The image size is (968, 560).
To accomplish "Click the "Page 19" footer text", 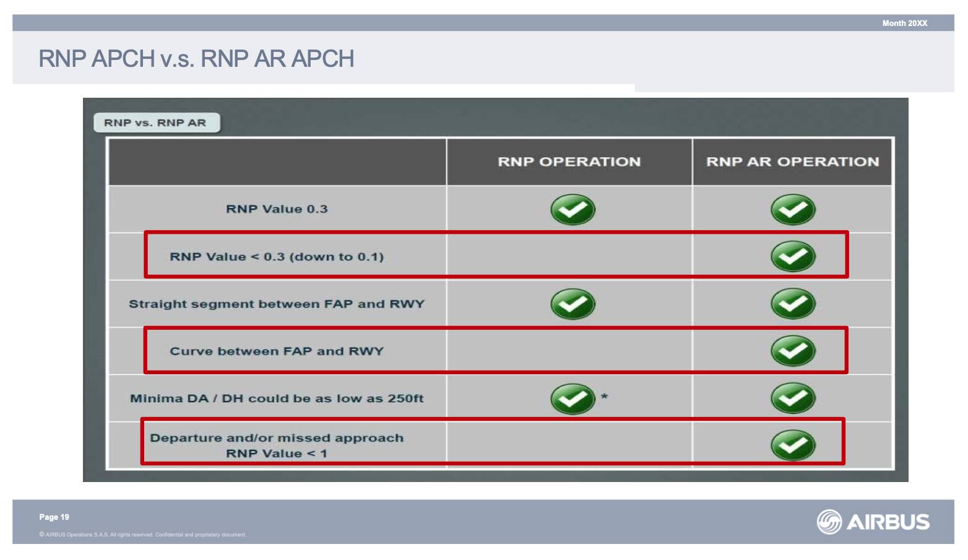I will tap(54, 517).
